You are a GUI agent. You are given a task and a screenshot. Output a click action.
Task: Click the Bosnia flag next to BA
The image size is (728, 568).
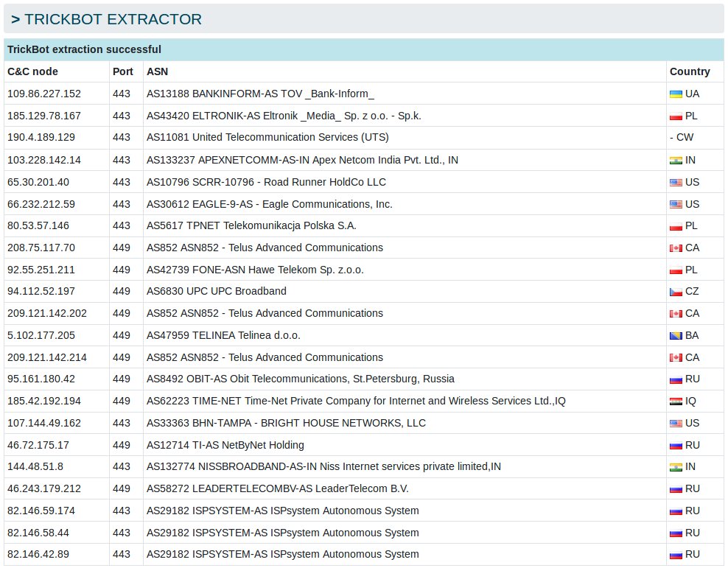[x=676, y=336]
